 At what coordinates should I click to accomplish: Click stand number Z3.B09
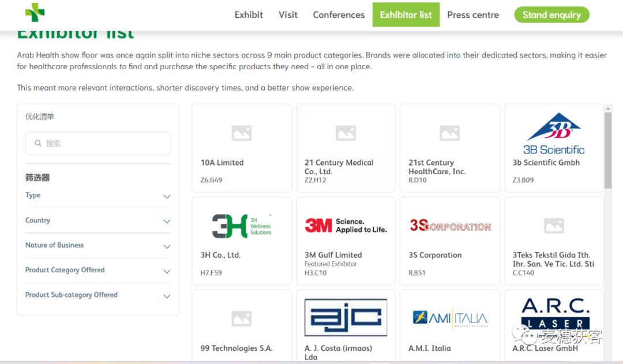[523, 180]
